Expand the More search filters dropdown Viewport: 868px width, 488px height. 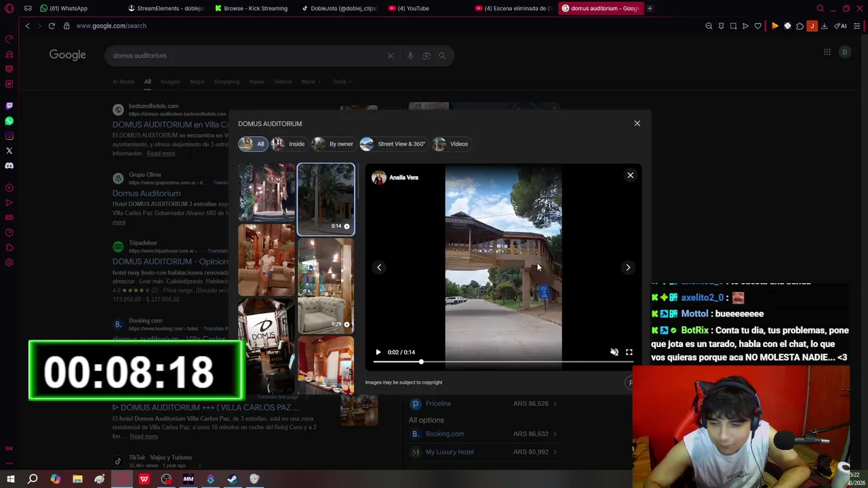[x=311, y=81]
